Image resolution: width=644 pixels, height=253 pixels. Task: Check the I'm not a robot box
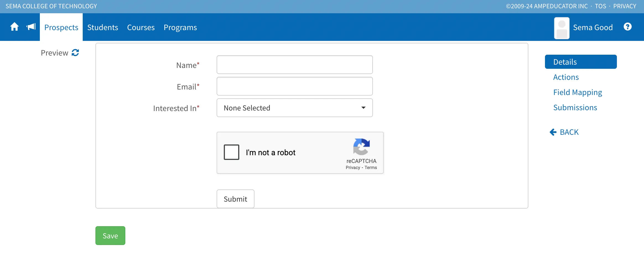click(232, 152)
